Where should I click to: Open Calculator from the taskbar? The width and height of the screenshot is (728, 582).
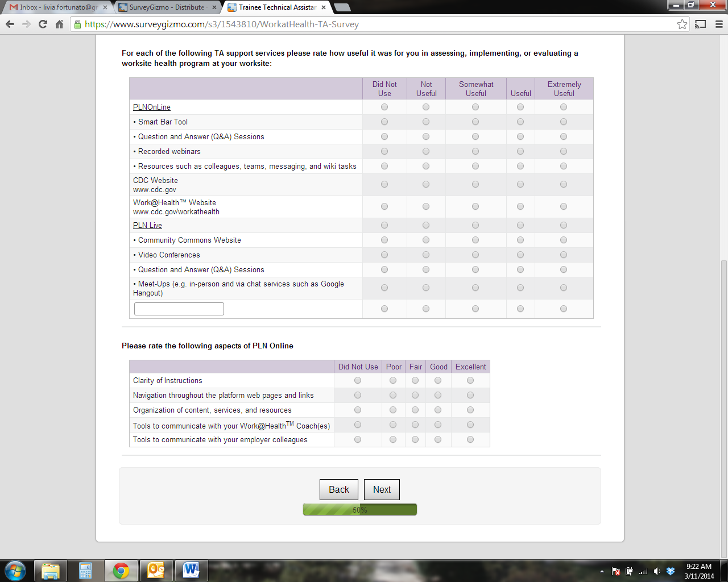click(x=85, y=571)
